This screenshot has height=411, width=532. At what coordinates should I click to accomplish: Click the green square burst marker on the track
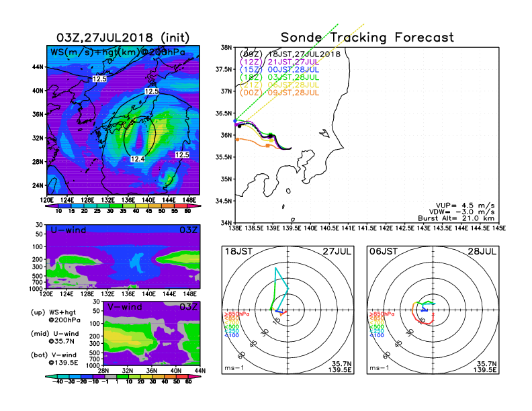point(271,134)
